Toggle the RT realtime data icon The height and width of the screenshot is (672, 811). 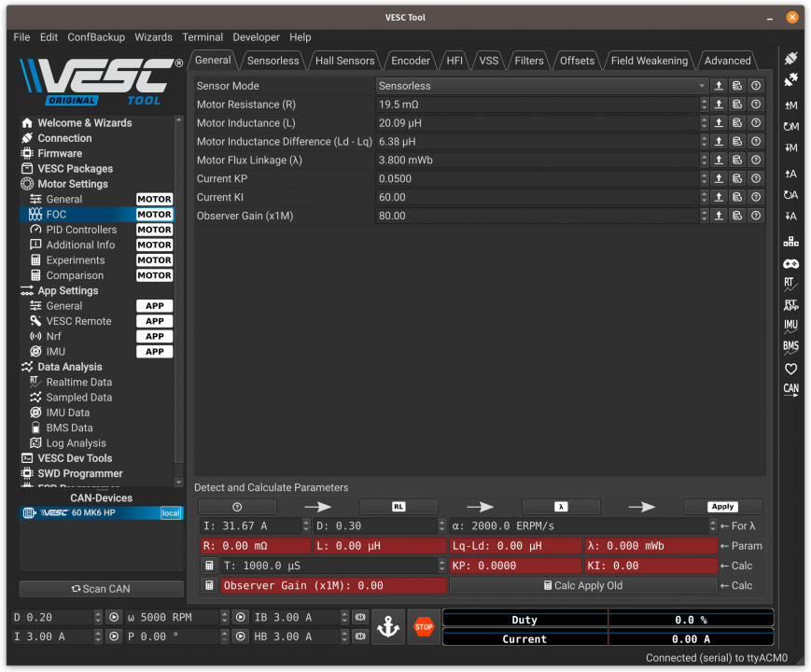tap(790, 284)
